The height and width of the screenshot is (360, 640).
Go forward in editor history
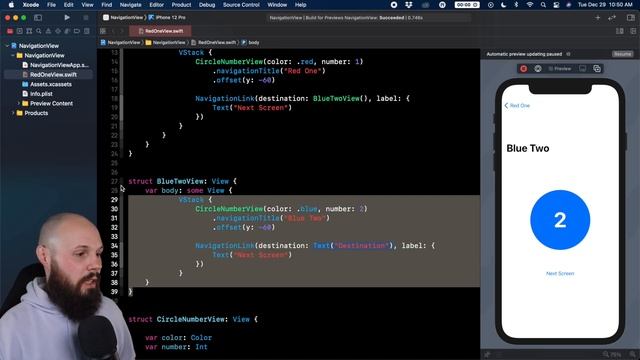(x=122, y=31)
